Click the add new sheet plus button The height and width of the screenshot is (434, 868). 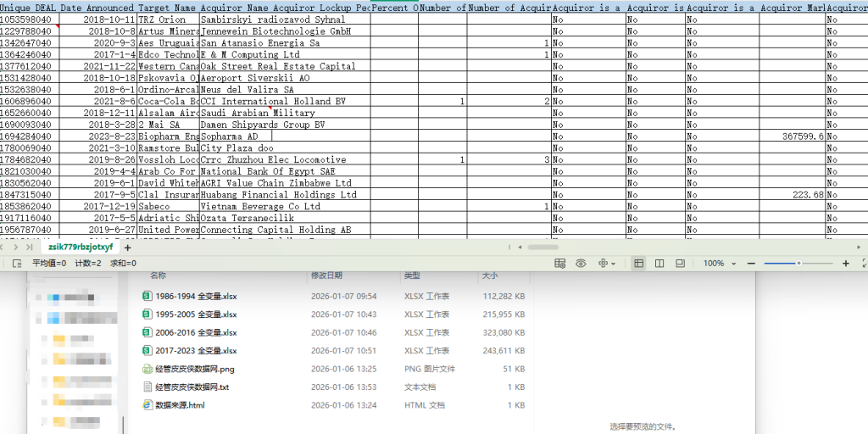coord(128,248)
